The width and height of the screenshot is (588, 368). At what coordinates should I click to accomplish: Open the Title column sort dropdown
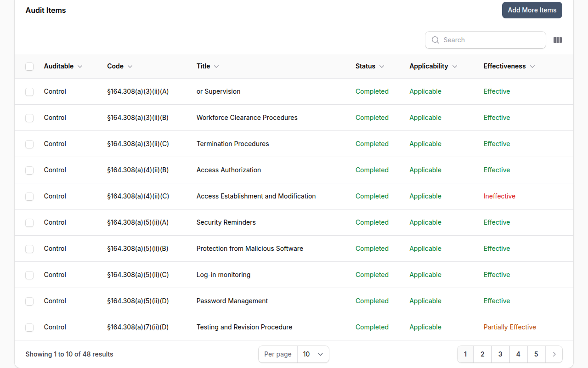[216, 66]
